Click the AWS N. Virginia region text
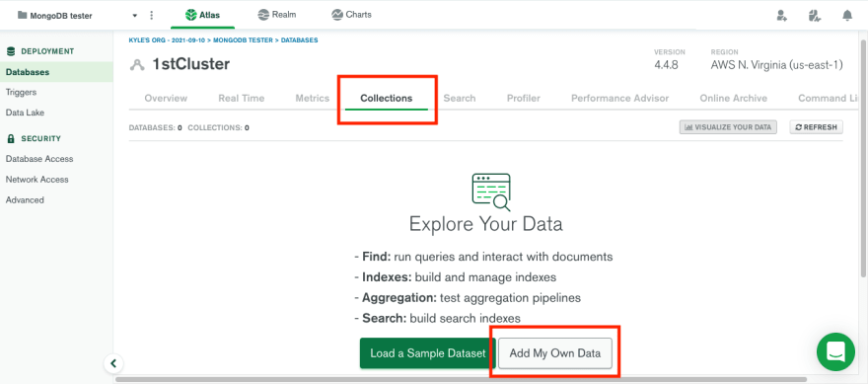Image resolution: width=868 pixels, height=384 pixels. point(776,65)
